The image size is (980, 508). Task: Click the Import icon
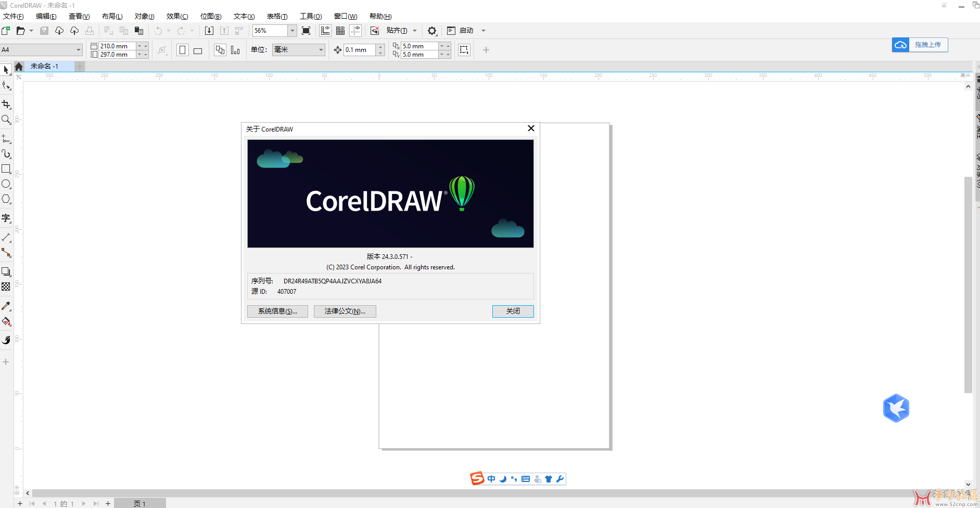209,31
